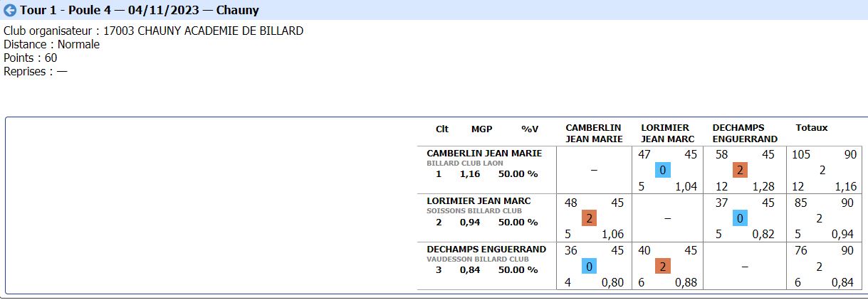Click blue 0 badge in Camberlin row
868x300 pixels.
662,171
